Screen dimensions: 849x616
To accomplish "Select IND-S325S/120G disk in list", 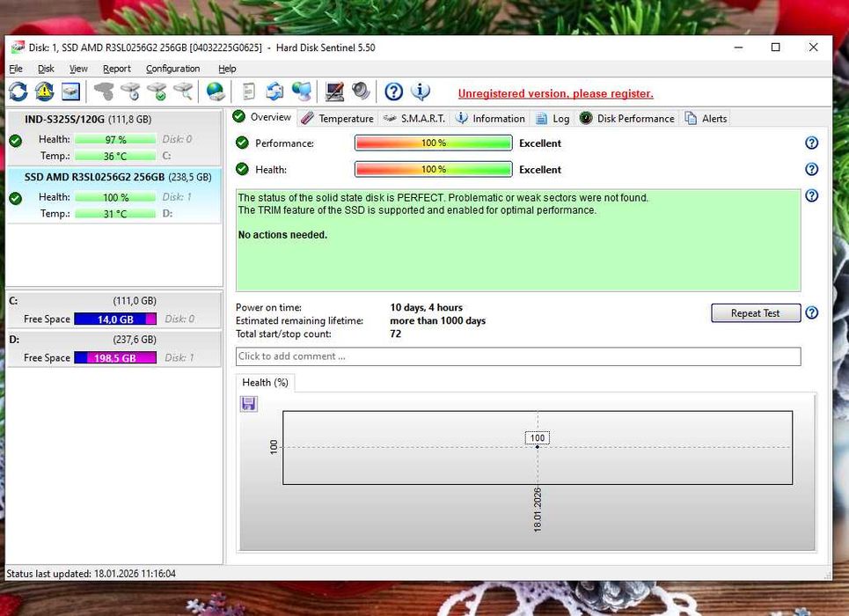I will [113, 137].
